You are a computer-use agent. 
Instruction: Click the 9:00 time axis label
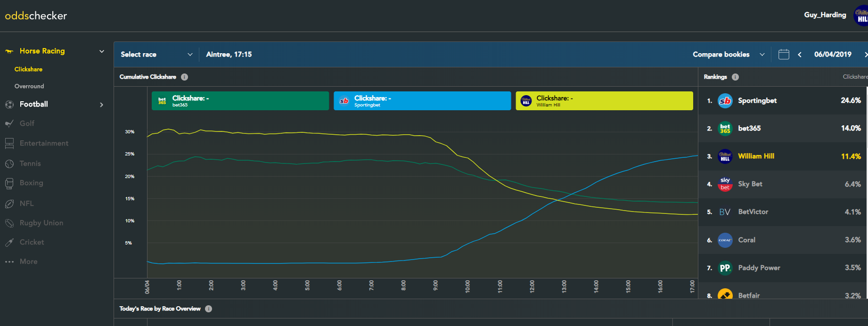(x=435, y=286)
